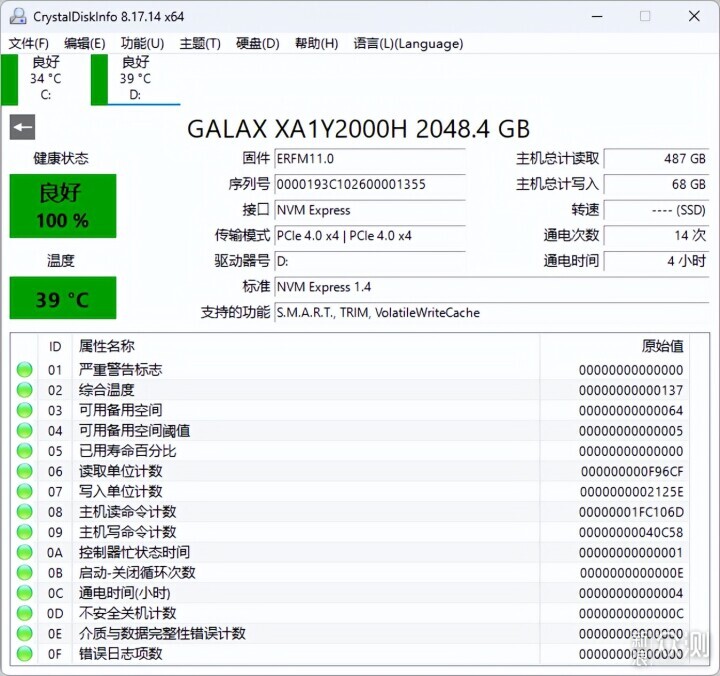Click green status dot for 0A 控制器忙状态时间

(x=24, y=552)
